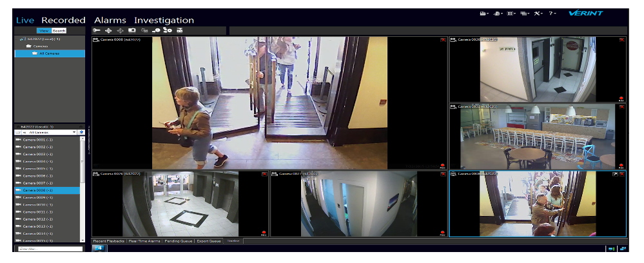Viewport: 644px width, 263px height.
Task: Expand the All Cameras dropdown list
Action: click(74, 131)
